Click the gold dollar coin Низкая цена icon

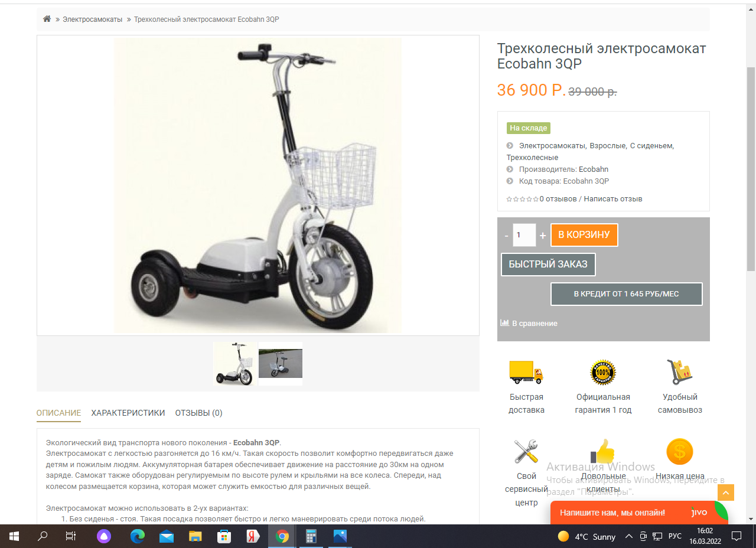tap(680, 452)
